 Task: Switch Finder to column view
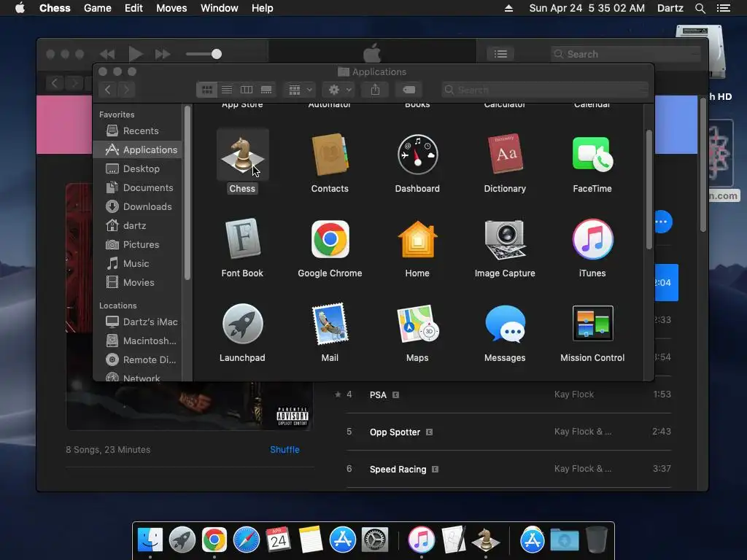pyautogui.click(x=247, y=90)
